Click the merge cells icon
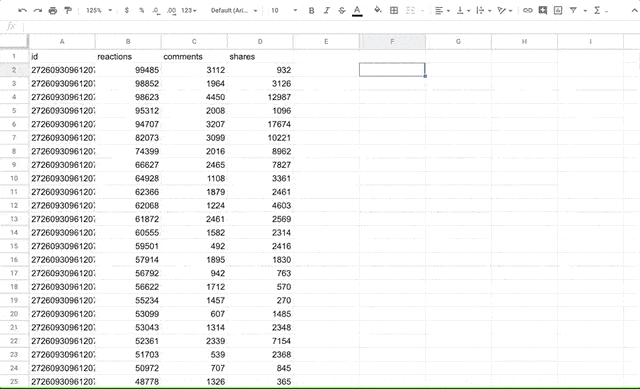This screenshot has width=640, height=389. (410, 11)
